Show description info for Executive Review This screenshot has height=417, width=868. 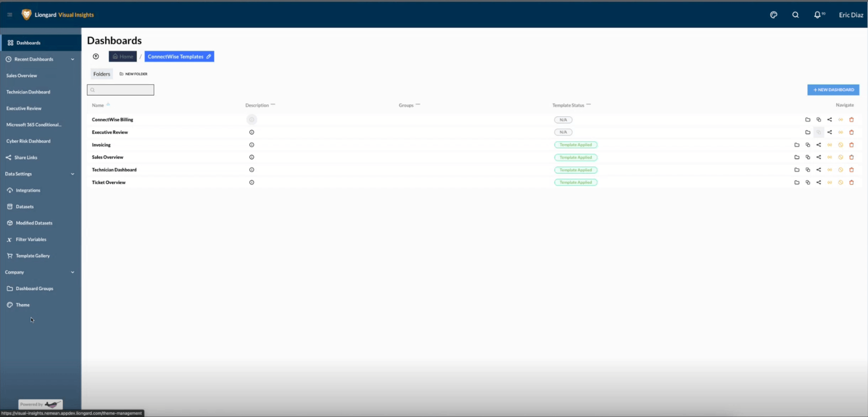(x=252, y=132)
